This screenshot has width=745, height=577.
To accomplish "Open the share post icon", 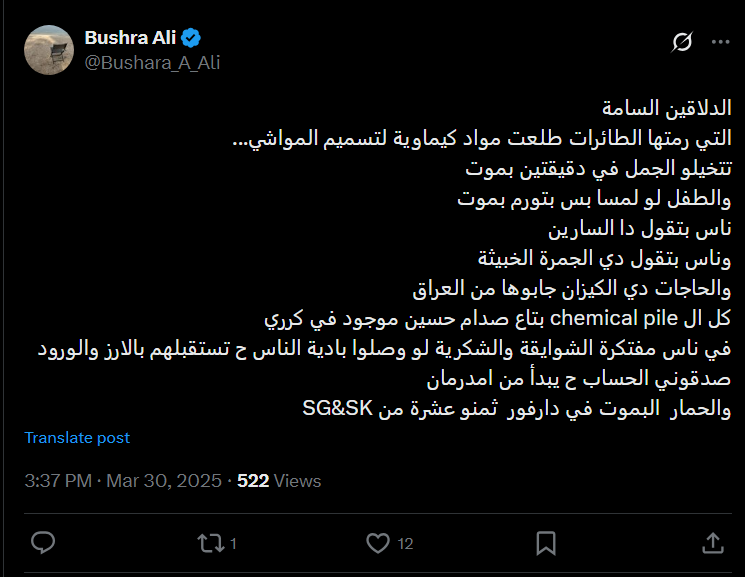I will [712, 543].
